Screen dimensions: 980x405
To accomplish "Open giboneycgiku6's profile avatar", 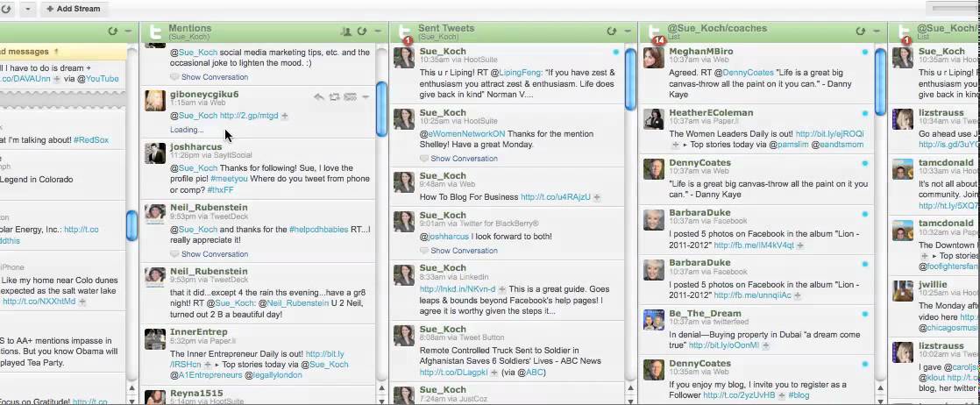I will [x=155, y=101].
